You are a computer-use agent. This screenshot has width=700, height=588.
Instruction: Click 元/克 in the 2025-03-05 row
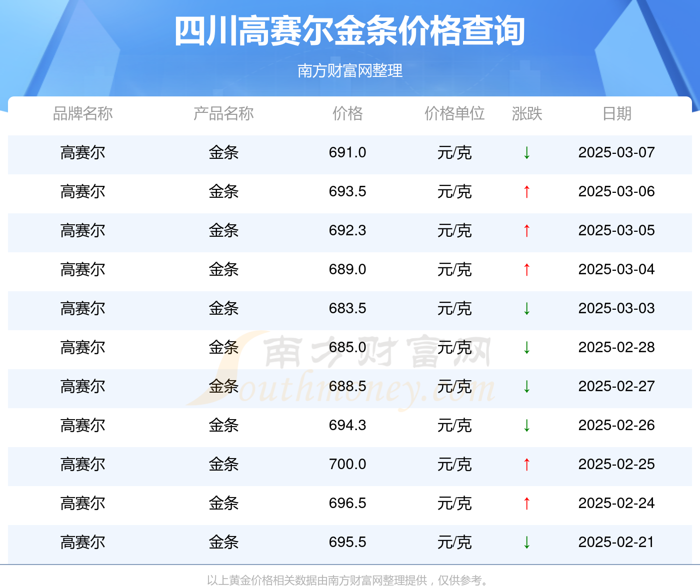click(x=454, y=230)
